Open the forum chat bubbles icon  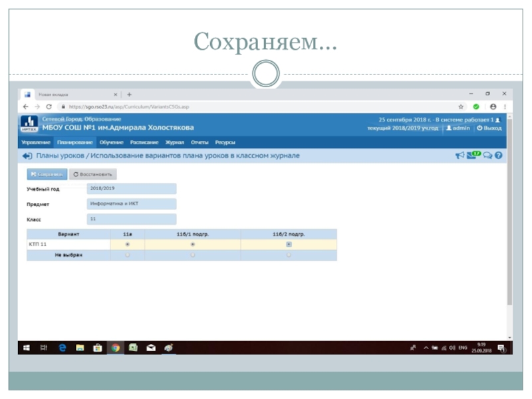(x=487, y=156)
